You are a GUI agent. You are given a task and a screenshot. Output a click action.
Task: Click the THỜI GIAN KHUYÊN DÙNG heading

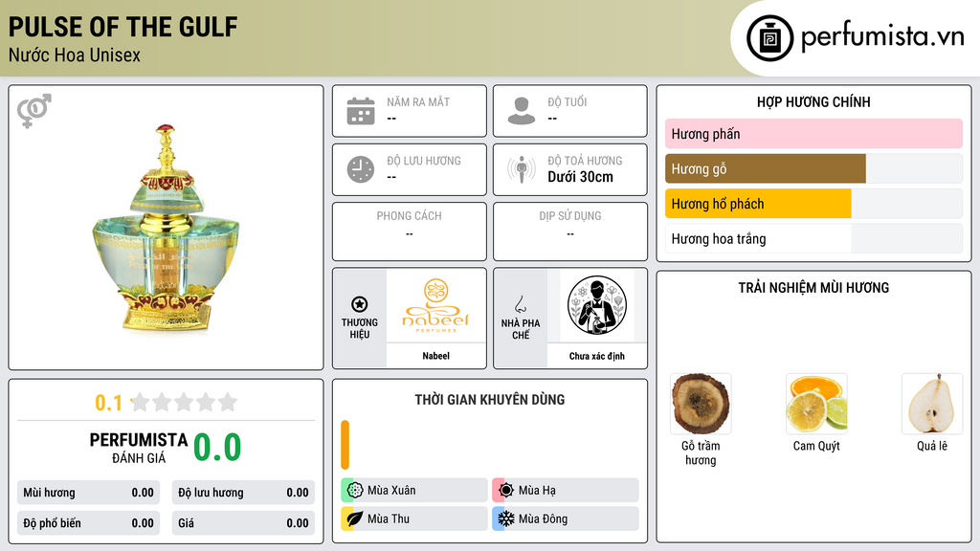(490, 400)
